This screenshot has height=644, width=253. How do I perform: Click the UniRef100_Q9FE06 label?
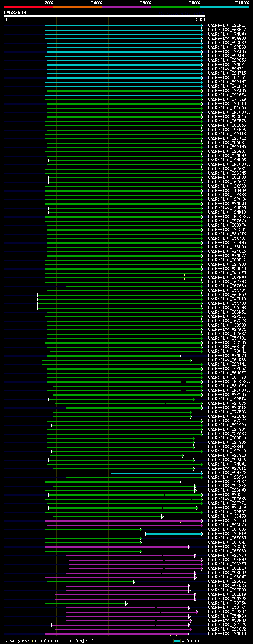pyautogui.click(x=227, y=130)
